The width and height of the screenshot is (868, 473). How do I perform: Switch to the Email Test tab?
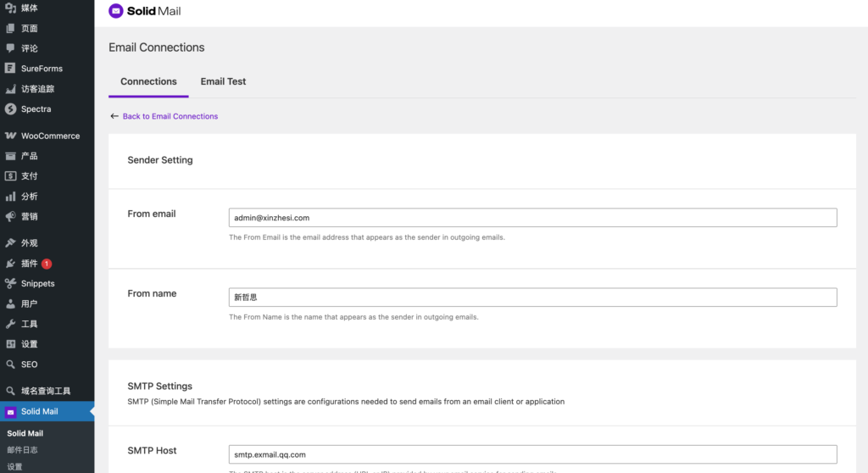[x=223, y=82]
